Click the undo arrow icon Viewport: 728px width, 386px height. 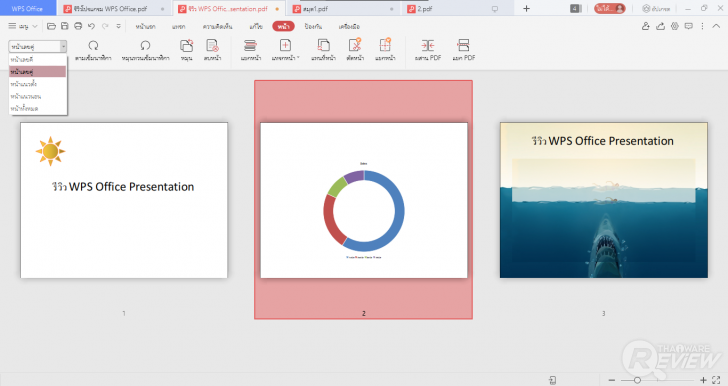click(91, 26)
